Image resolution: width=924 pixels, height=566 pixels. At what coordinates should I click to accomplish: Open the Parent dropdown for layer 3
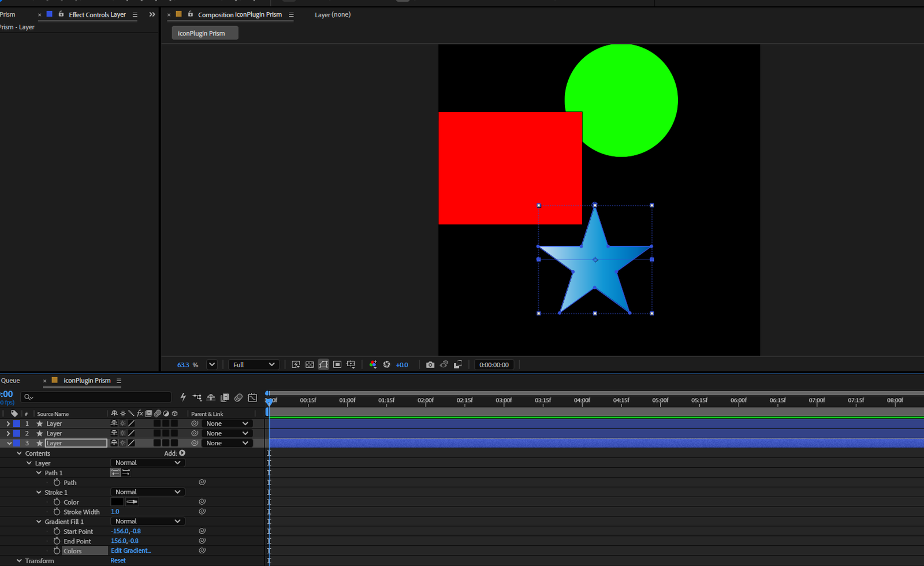click(227, 443)
